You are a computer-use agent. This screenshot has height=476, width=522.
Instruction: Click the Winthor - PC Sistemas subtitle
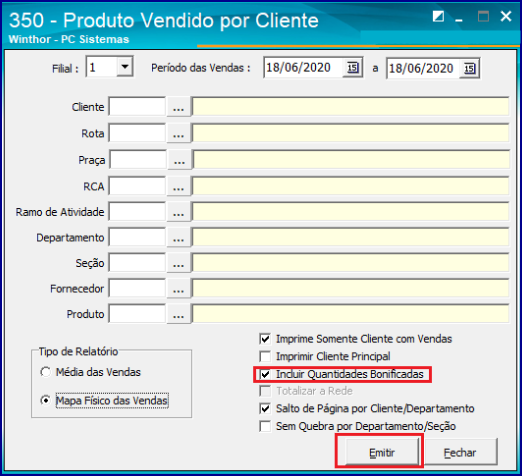(x=69, y=39)
